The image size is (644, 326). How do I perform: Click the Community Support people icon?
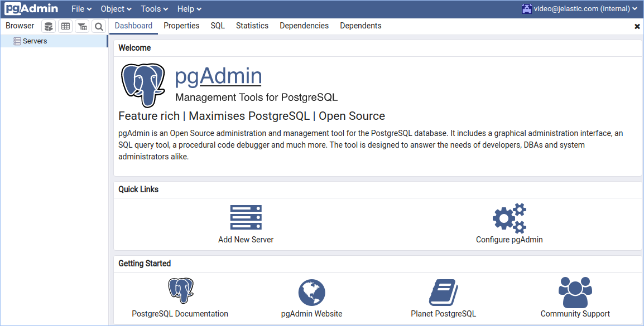coord(575,292)
